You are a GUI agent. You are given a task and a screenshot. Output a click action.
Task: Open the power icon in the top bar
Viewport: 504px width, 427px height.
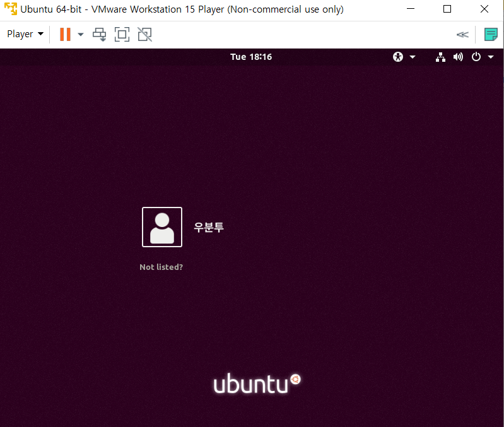pyautogui.click(x=476, y=57)
